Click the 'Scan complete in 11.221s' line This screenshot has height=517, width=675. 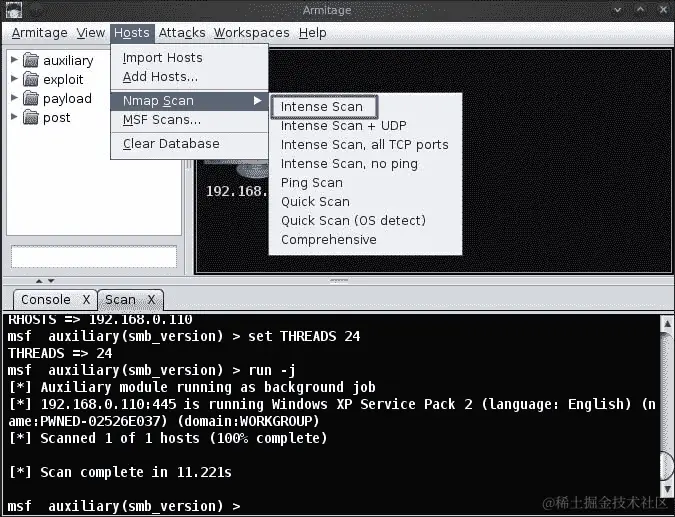tap(120, 472)
